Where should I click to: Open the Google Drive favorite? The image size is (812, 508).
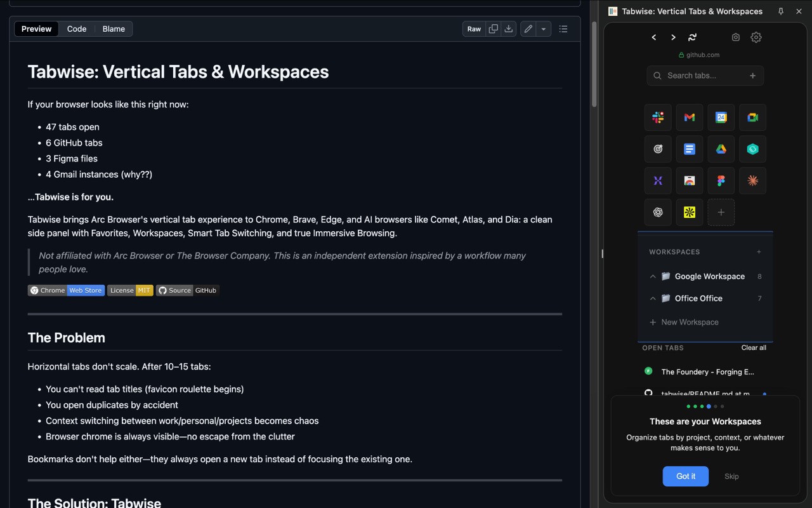pyautogui.click(x=721, y=149)
